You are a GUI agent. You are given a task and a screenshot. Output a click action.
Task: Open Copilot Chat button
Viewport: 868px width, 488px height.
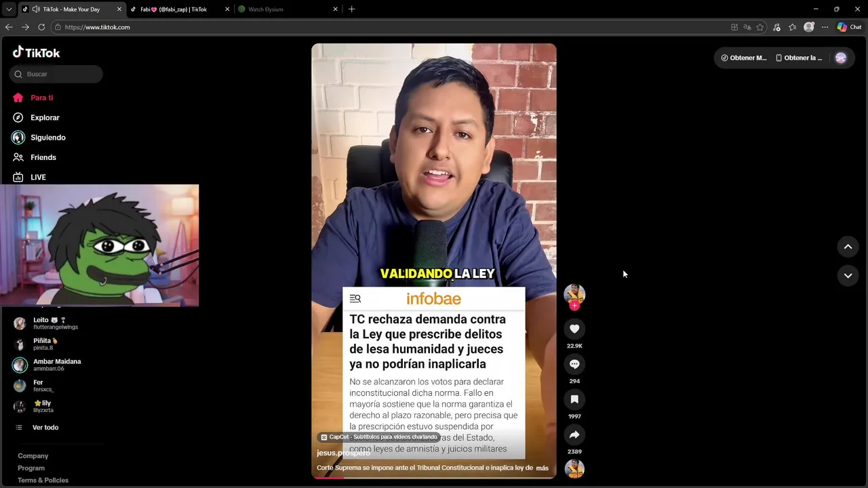tap(849, 27)
